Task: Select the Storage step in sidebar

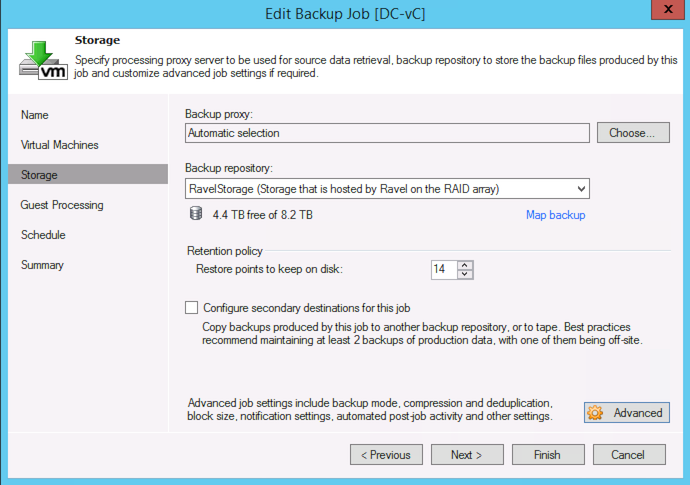Action: (x=40, y=175)
